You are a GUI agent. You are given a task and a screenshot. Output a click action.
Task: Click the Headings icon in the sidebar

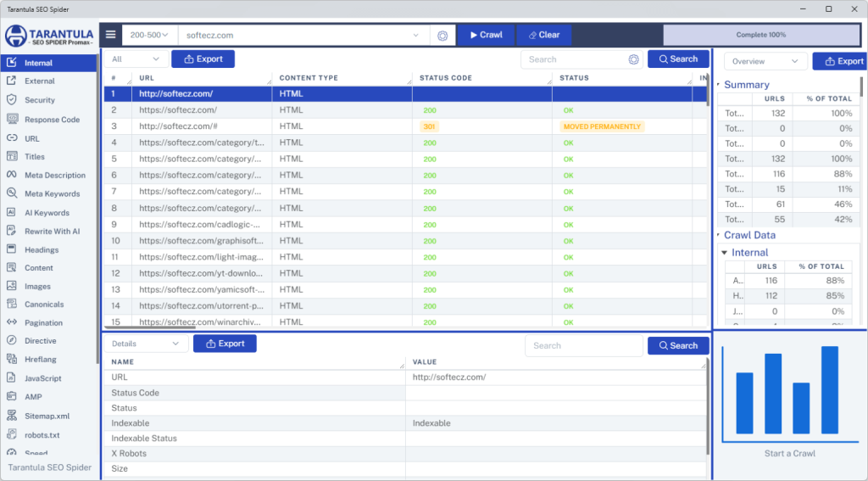12,249
